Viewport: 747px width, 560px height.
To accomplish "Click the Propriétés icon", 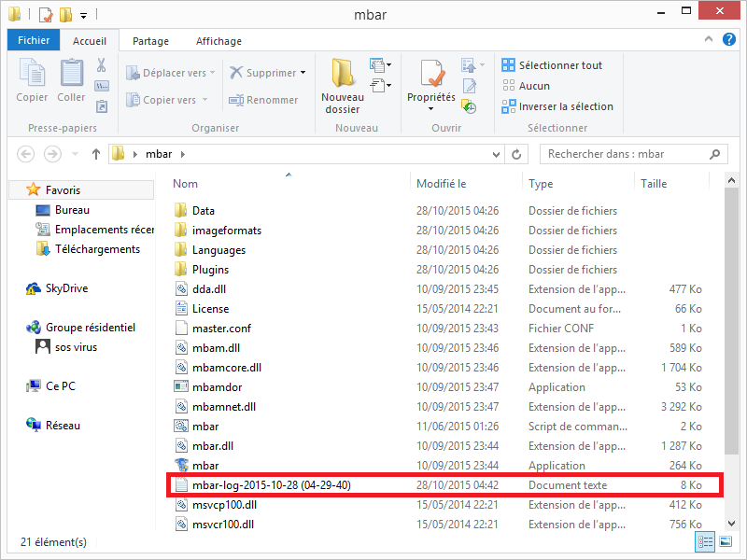I will tap(430, 79).
